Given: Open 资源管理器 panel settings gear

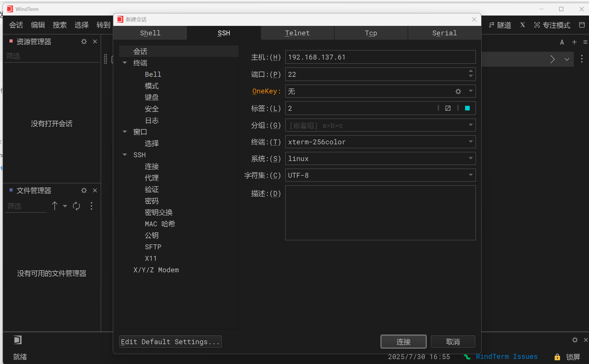Looking at the screenshot, I should [84, 41].
